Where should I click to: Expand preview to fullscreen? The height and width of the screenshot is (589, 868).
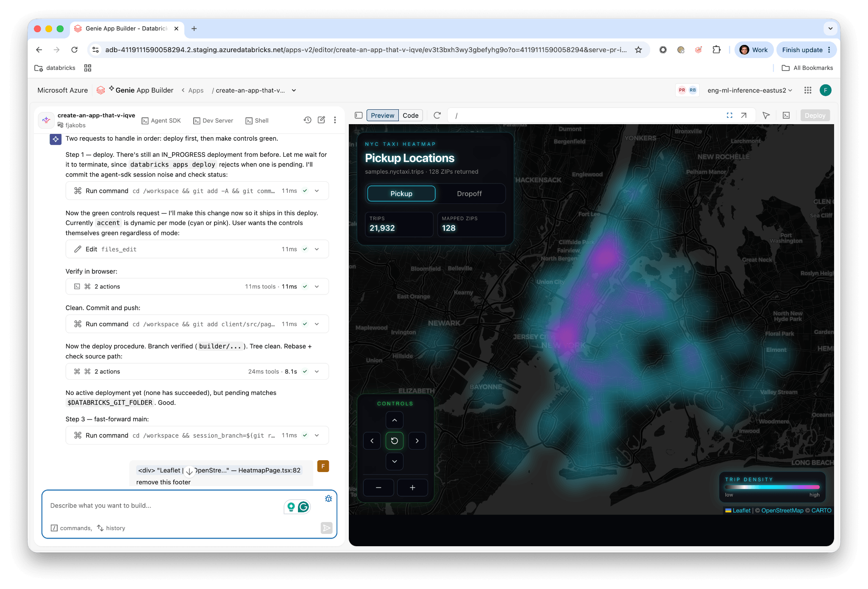coord(729,115)
